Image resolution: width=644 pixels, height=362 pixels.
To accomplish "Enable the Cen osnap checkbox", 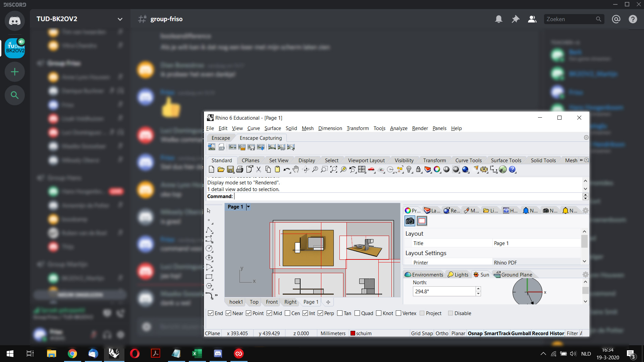I will (287, 313).
